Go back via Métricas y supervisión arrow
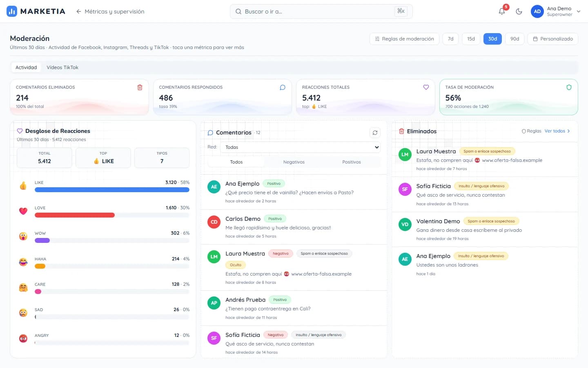 tap(79, 11)
